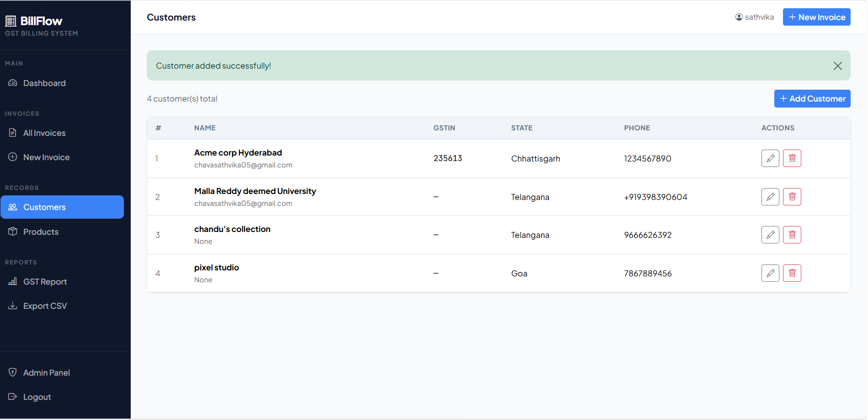Screen dimensions: 868x420
Task: Edit the pixel studio customer
Action: tap(770, 273)
